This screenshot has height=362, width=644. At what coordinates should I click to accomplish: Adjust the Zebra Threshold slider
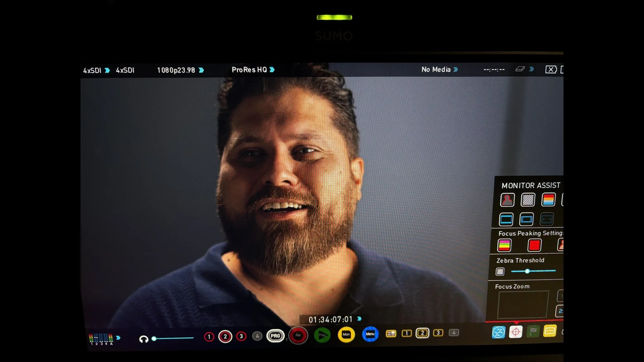click(x=533, y=271)
